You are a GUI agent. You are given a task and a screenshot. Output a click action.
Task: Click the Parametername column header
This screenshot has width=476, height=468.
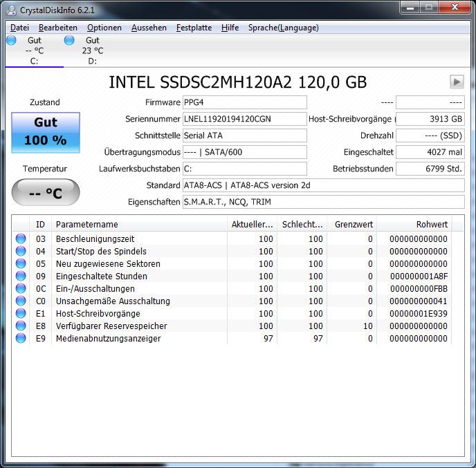[139, 224]
